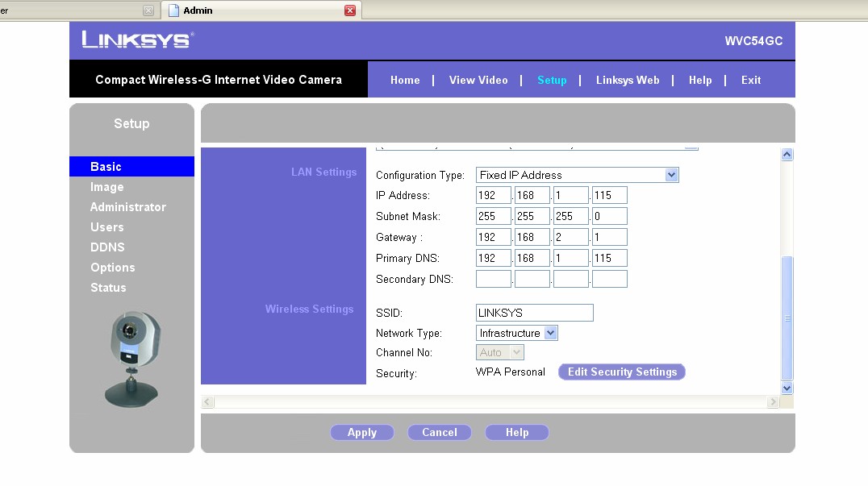Viewport: 868px width, 486px height.
Task: Click the Primary DNS first octet field
Action: [493, 258]
